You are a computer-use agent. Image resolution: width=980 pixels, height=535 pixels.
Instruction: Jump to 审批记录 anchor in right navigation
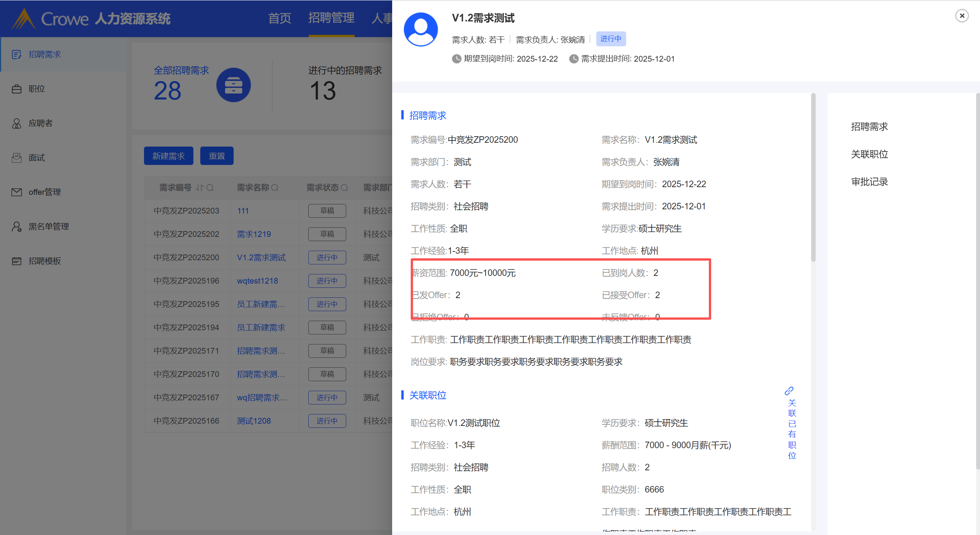[x=869, y=182]
